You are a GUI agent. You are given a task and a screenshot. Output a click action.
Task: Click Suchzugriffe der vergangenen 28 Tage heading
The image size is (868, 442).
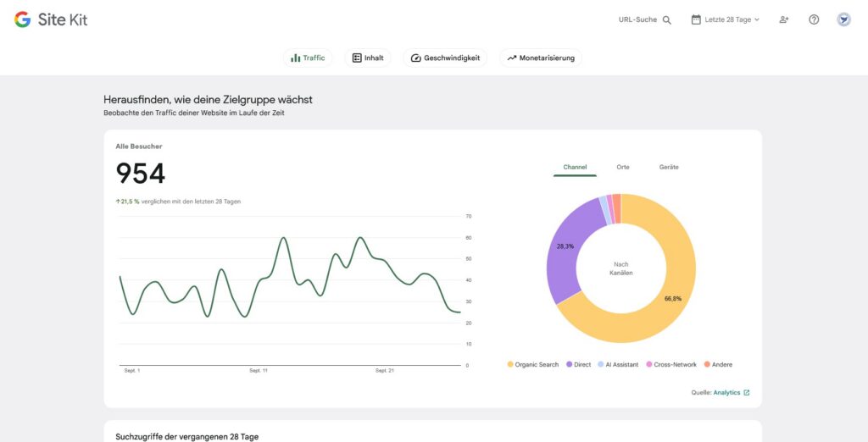click(187, 437)
